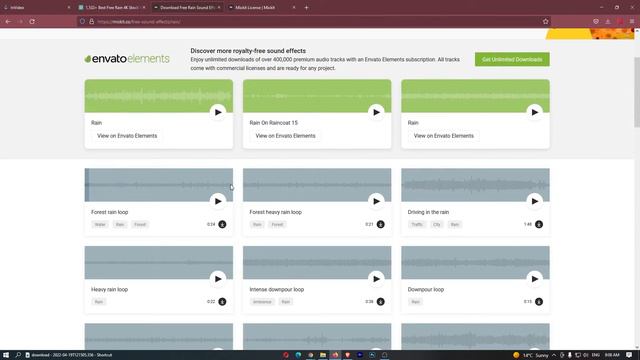
Task: Play the Forest rain loop sound
Action: tap(218, 201)
